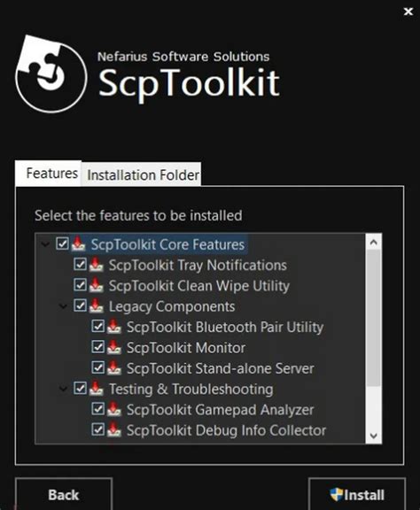Click the ScpToolkit puzzle logo

click(x=51, y=74)
